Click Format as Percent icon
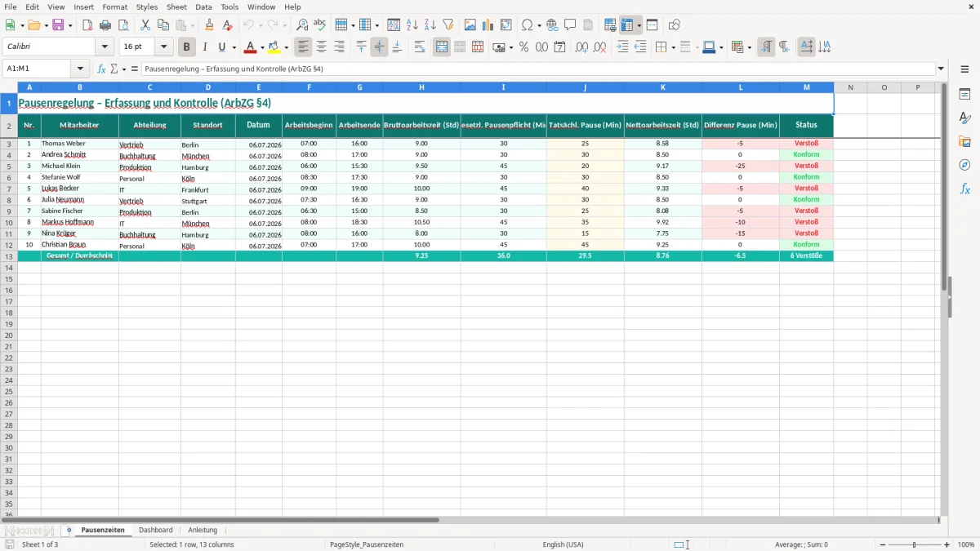This screenshot has width=980, height=551. (x=523, y=47)
